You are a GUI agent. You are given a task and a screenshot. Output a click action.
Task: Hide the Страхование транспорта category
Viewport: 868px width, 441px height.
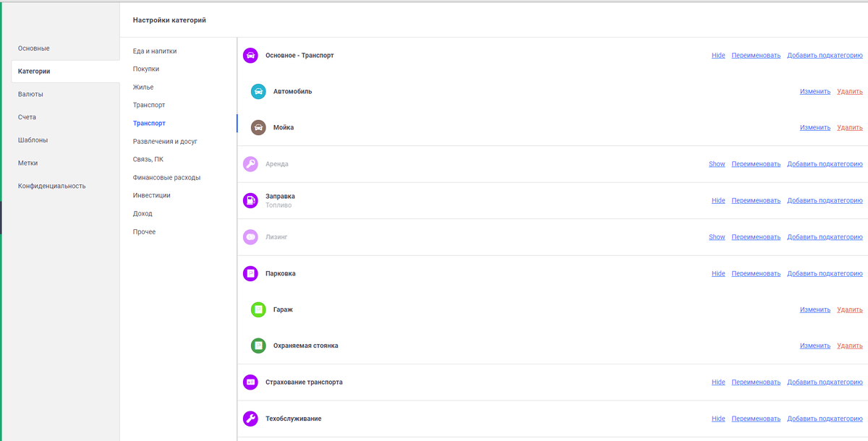718,382
